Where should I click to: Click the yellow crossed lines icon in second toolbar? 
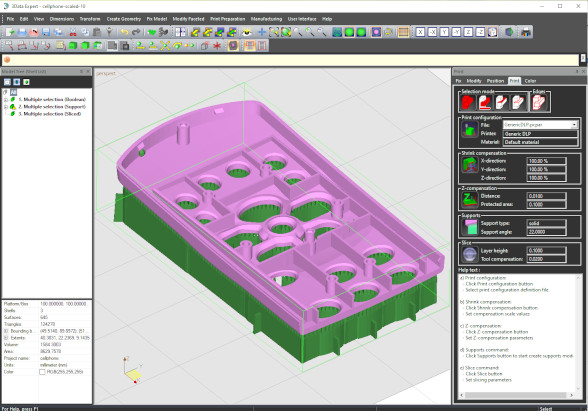[x=165, y=46]
